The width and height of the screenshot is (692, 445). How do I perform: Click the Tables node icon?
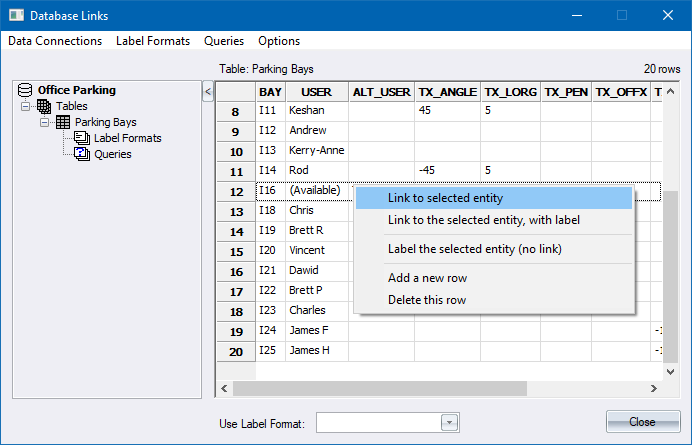(44, 106)
